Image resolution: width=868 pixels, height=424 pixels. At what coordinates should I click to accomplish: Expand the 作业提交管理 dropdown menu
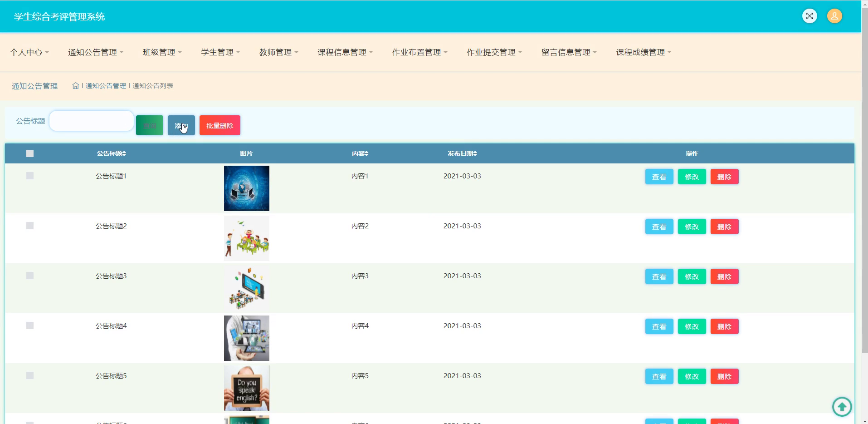coord(494,52)
